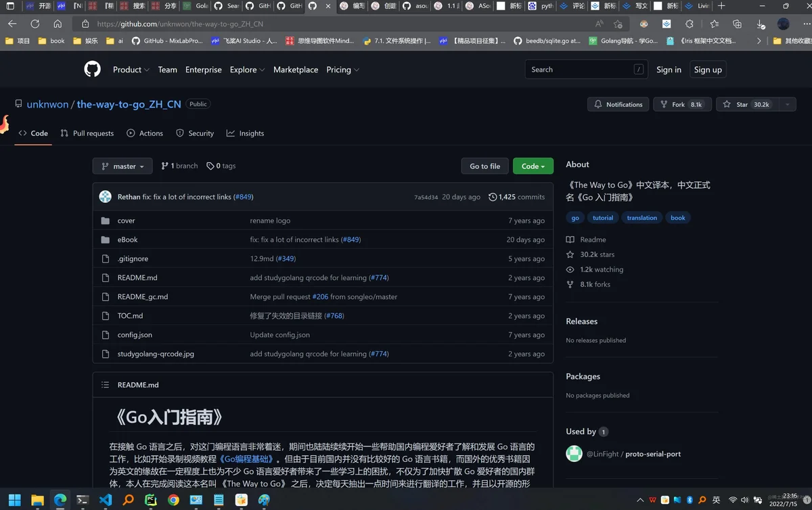812x510 pixels.
Task: Open the TOC.md file link
Action: [130, 316]
